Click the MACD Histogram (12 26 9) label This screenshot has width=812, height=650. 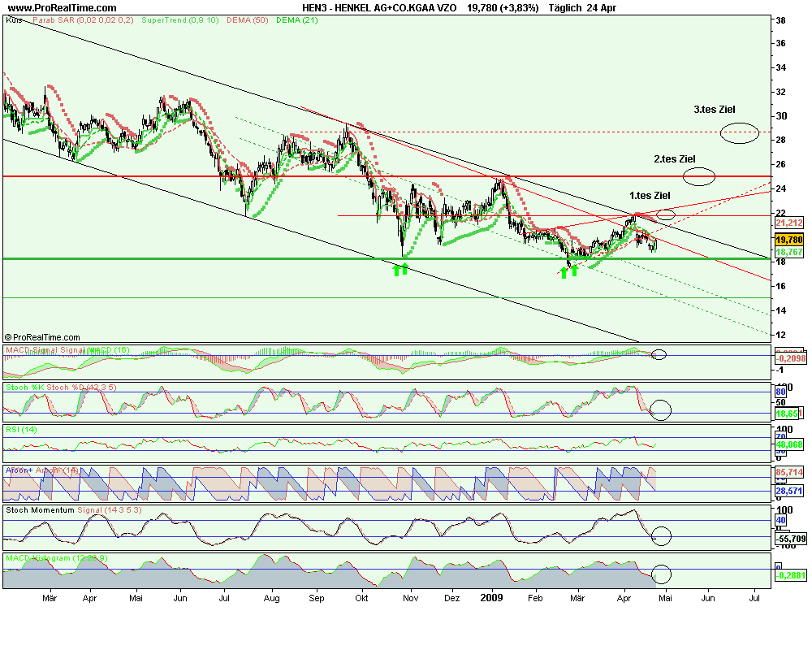[x=57, y=558]
